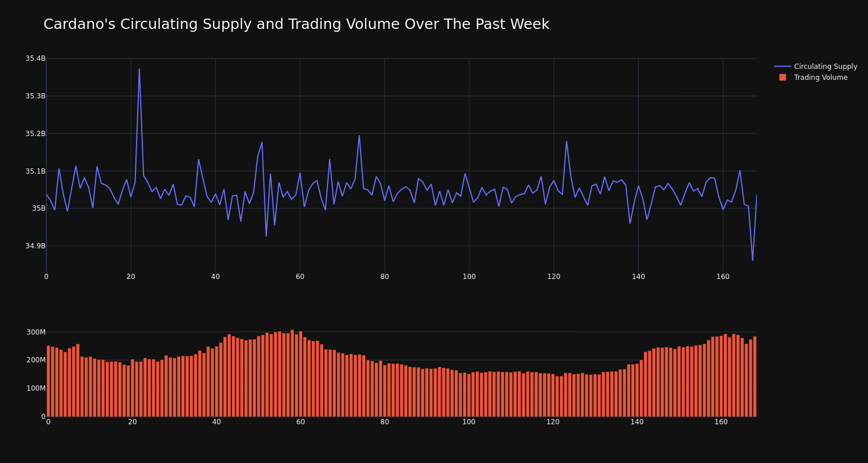
Task: Click the blue Circulating Supply line swatch
Action: pos(782,67)
